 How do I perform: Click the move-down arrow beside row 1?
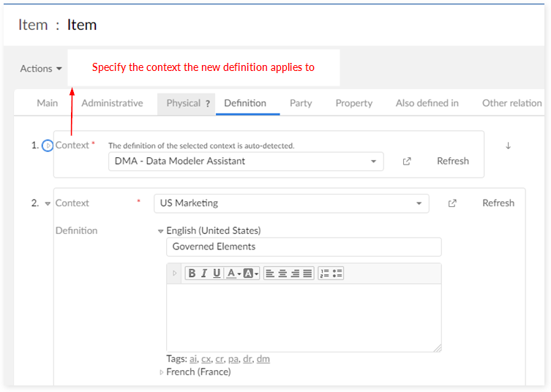click(508, 146)
